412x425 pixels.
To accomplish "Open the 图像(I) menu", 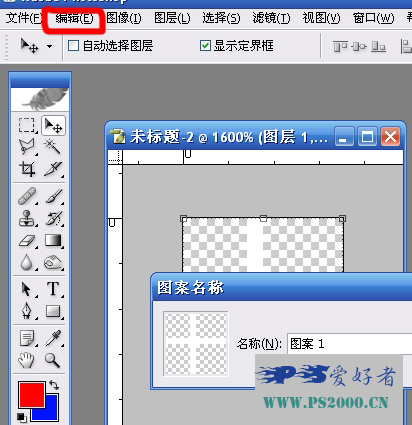I will click(124, 18).
